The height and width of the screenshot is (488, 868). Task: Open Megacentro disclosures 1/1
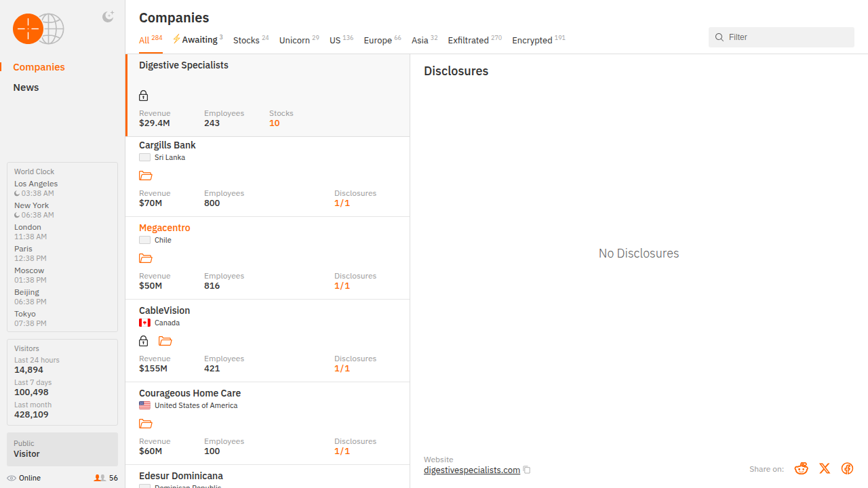click(342, 286)
